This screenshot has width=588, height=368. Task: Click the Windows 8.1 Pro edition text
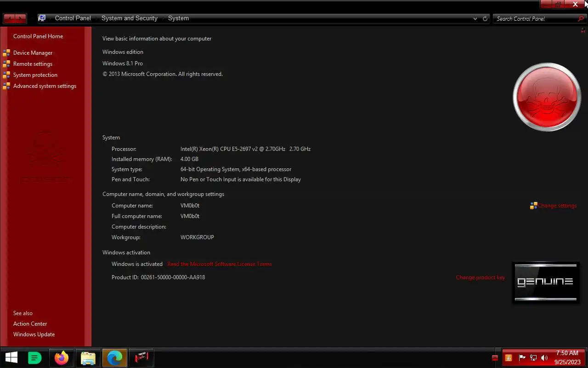[123, 63]
